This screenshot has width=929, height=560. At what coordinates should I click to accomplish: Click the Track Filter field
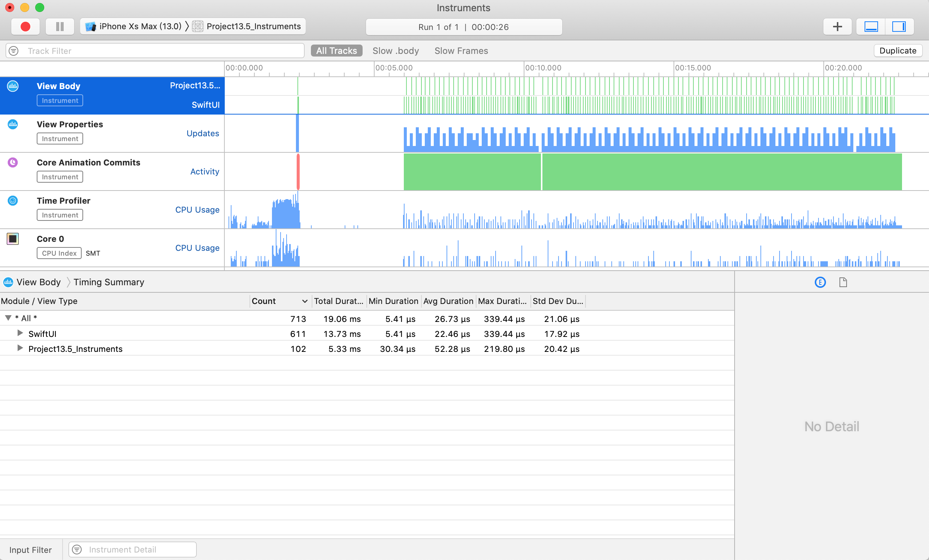[155, 51]
